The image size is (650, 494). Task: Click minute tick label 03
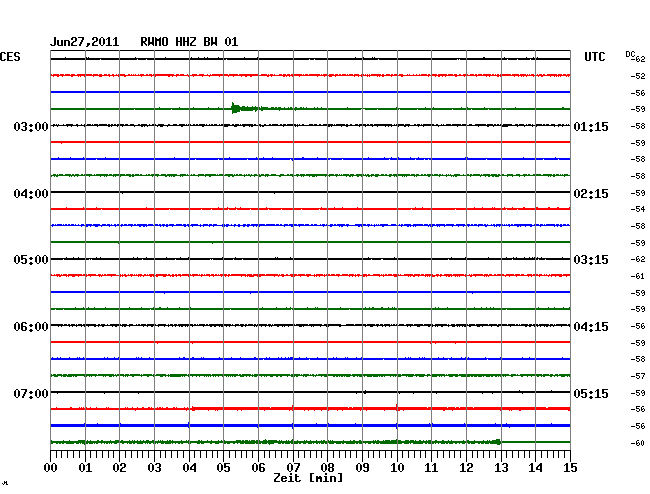pyautogui.click(x=154, y=467)
